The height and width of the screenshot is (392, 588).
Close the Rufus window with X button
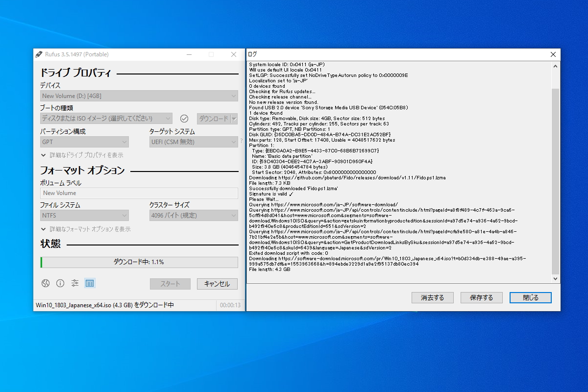[x=234, y=54]
